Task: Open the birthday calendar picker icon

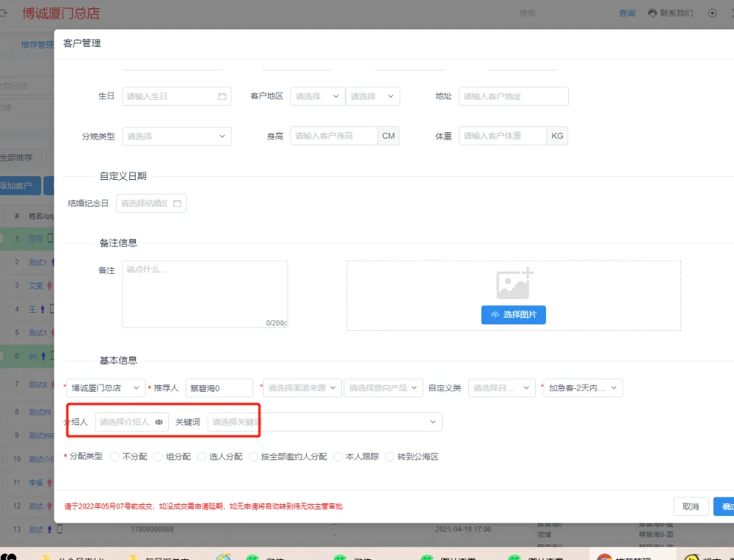Action: coord(222,96)
